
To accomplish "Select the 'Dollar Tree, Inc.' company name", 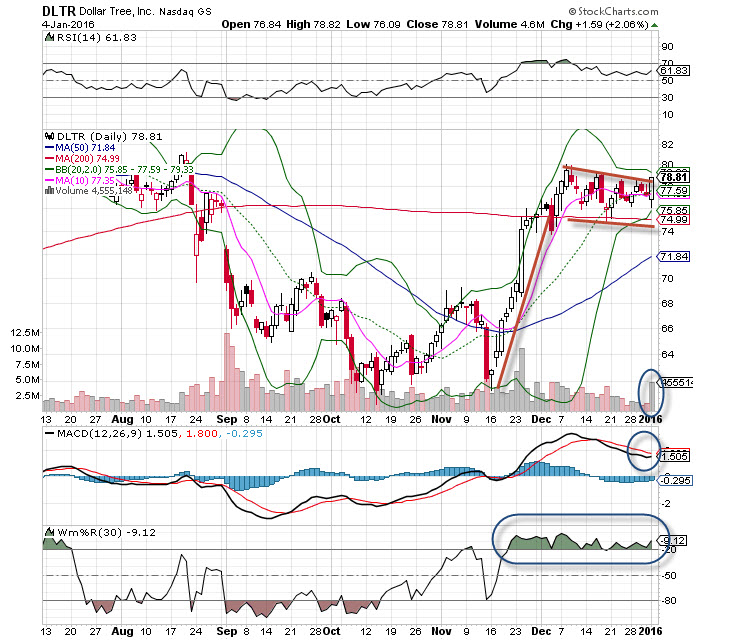I will (x=117, y=11).
